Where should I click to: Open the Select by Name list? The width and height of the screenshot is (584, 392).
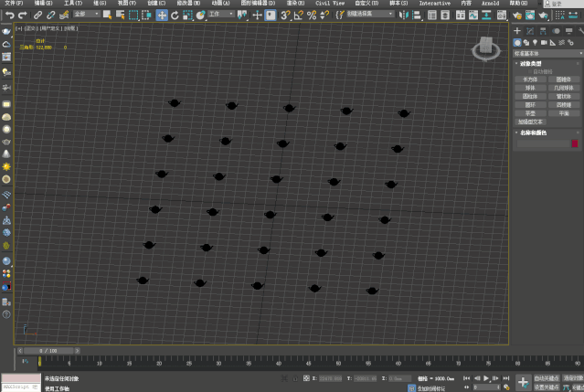pyautogui.click(x=121, y=15)
